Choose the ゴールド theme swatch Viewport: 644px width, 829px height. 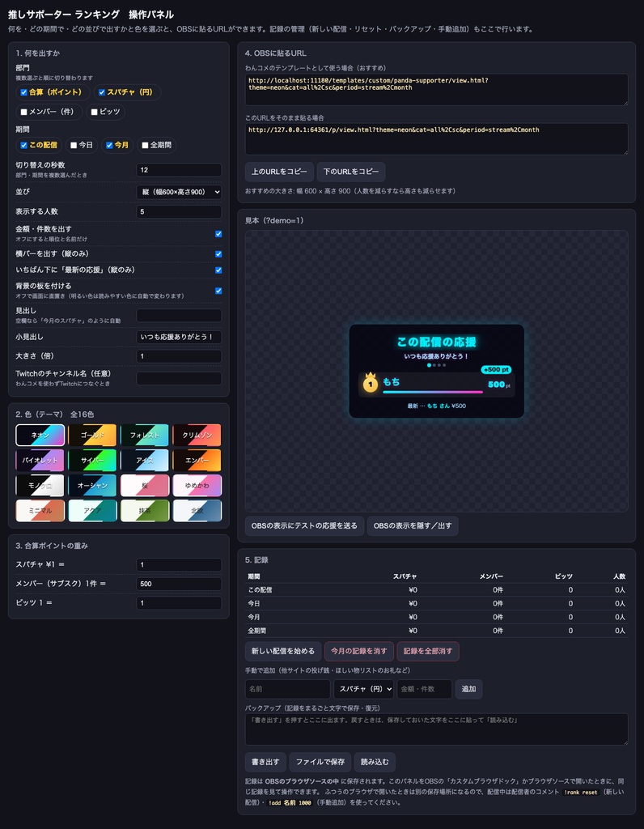pos(92,435)
